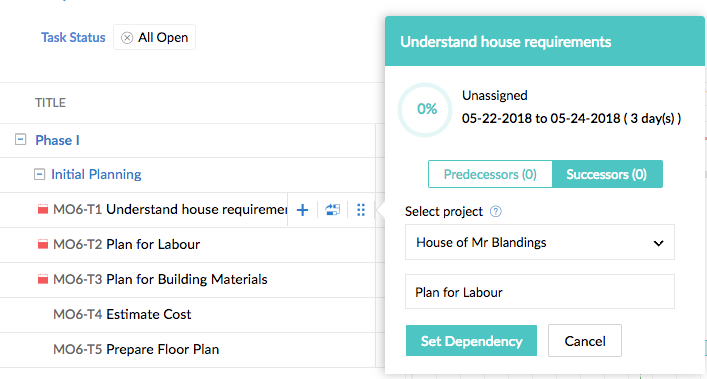707x379 pixels.
Task: Click the dependency arrows icon on MO6-T1
Action: pyautogui.click(x=333, y=210)
